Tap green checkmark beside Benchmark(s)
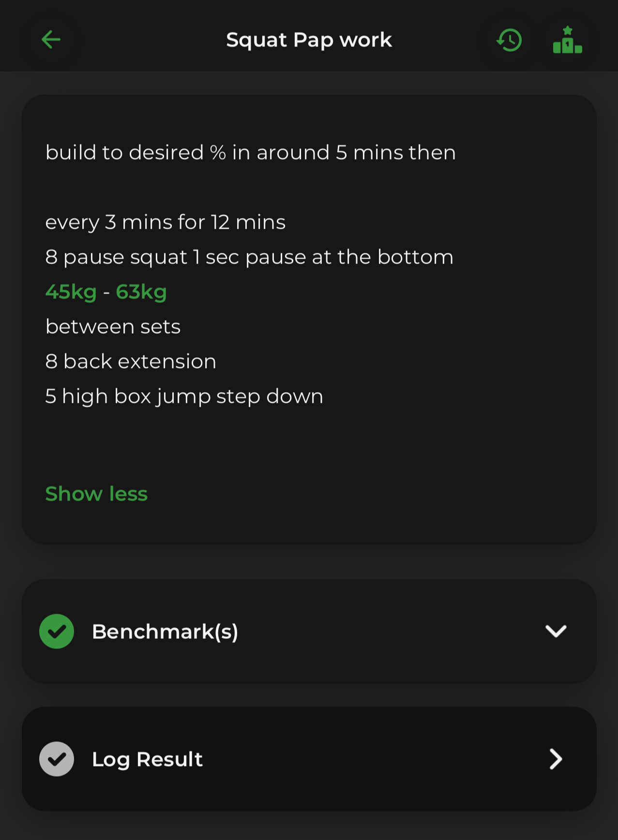Image resolution: width=618 pixels, height=840 pixels. (57, 631)
